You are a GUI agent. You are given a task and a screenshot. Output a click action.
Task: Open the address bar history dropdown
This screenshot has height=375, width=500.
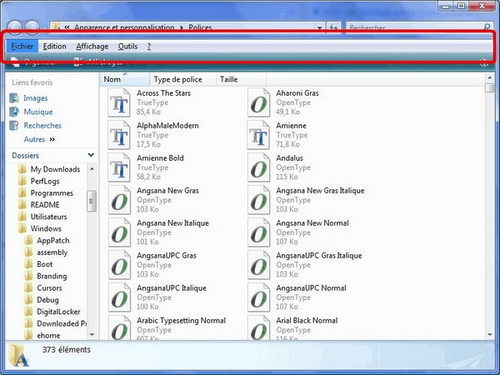[320, 27]
